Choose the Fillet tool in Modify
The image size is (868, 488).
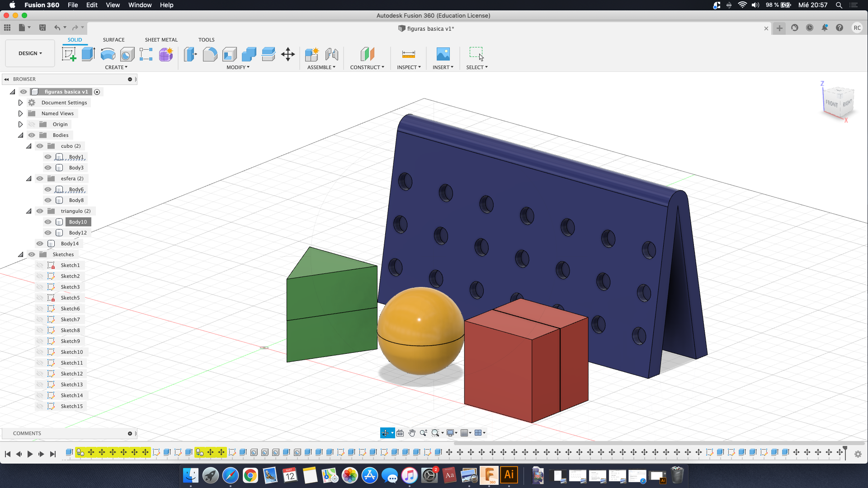[210, 54]
